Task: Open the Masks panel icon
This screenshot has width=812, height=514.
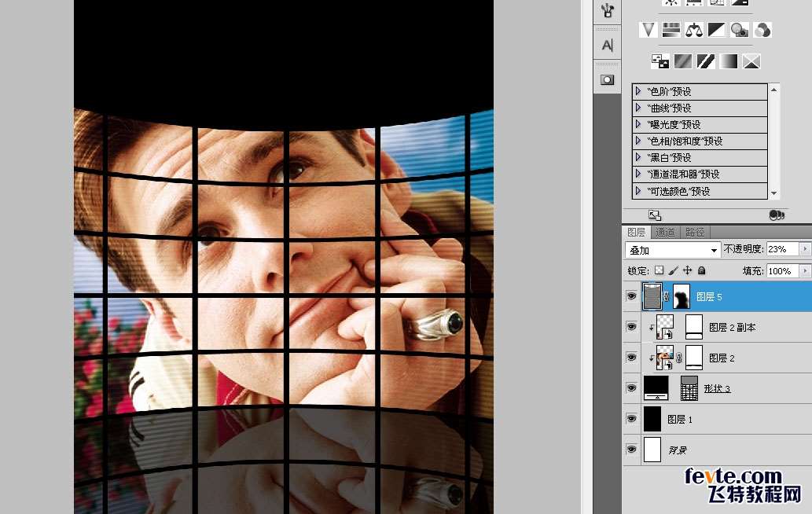Action: coord(608,79)
